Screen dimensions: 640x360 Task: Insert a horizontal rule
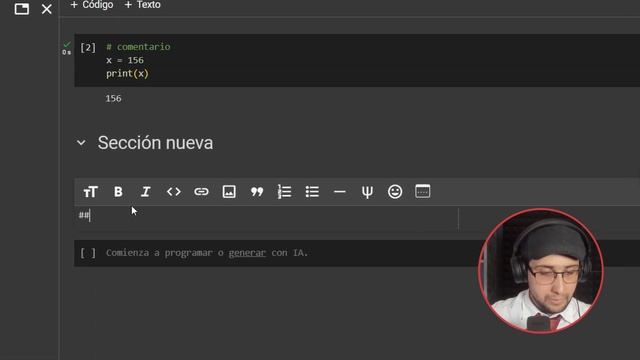(340, 192)
